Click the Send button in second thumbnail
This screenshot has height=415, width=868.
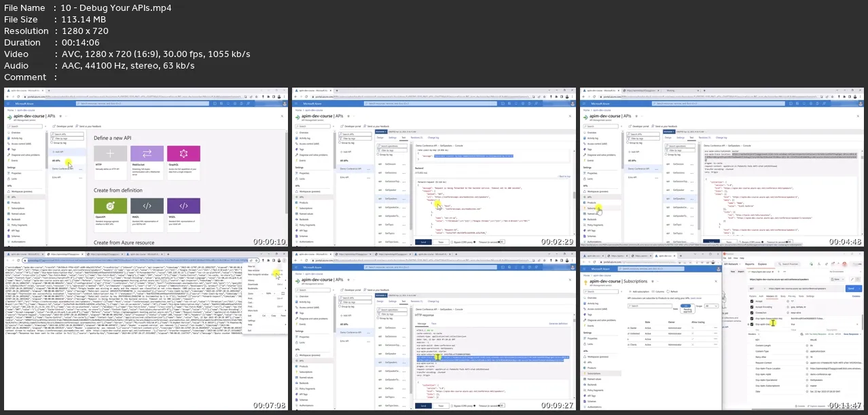(x=423, y=242)
